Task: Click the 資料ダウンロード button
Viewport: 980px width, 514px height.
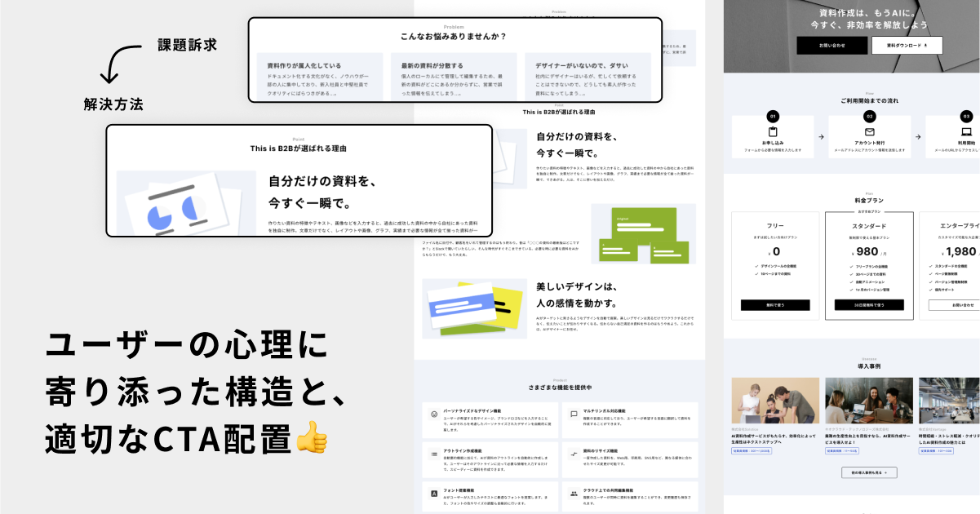Action: click(907, 46)
